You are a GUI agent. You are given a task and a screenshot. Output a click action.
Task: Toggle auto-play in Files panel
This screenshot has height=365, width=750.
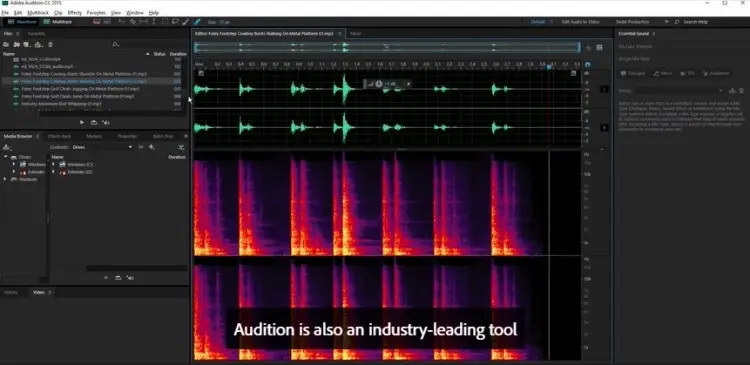click(x=106, y=123)
